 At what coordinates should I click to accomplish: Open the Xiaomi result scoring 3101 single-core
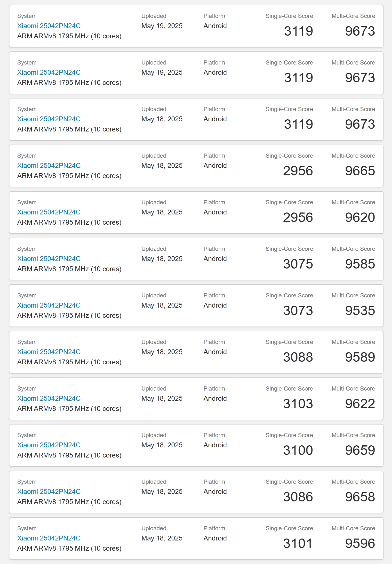pyautogui.click(x=49, y=538)
